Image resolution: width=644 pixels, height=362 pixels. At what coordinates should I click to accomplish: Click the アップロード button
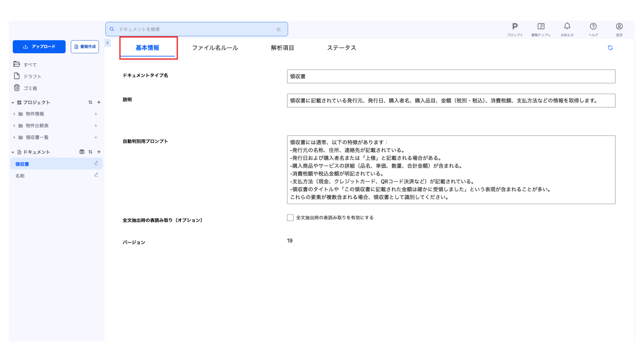pos(39,47)
